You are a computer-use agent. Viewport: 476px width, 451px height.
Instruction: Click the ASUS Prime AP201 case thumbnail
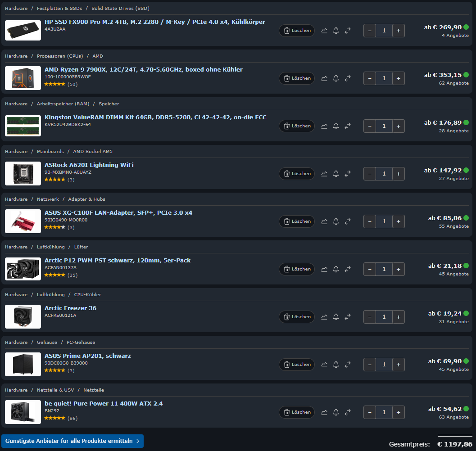pyautogui.click(x=23, y=364)
